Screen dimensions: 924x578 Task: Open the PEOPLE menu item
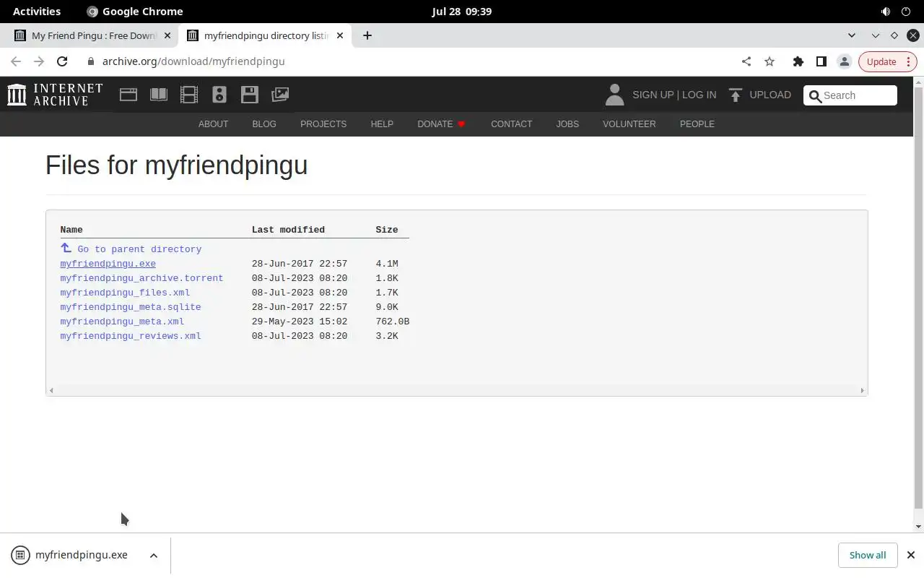pyautogui.click(x=697, y=124)
